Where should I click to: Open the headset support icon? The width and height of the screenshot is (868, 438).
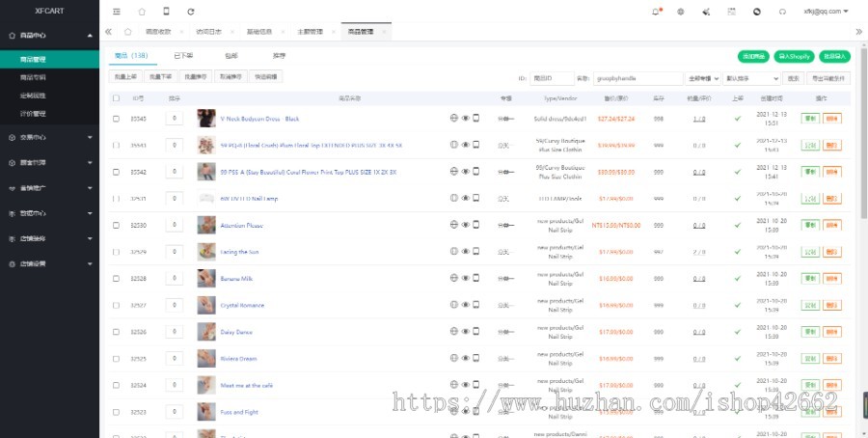(x=782, y=11)
